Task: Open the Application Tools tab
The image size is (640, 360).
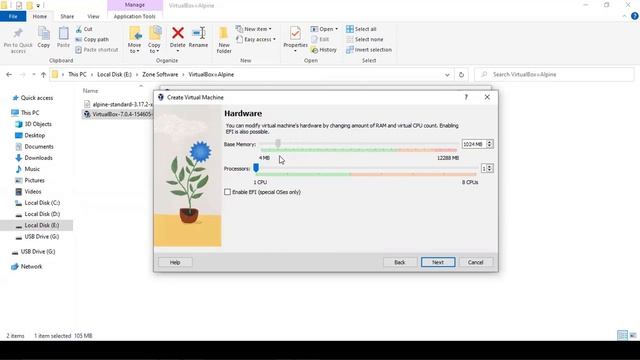Action: 135,16
